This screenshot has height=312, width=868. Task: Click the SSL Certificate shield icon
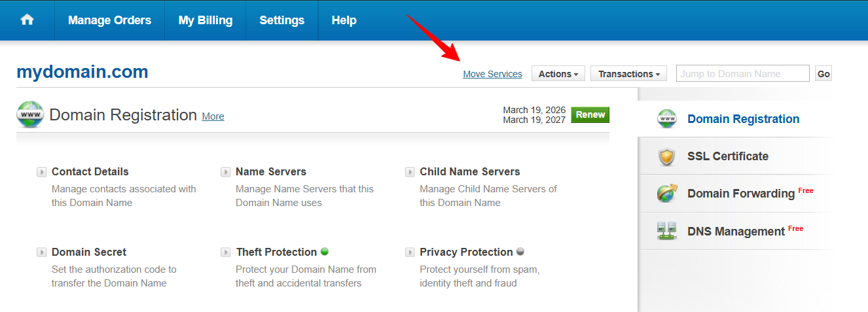667,156
